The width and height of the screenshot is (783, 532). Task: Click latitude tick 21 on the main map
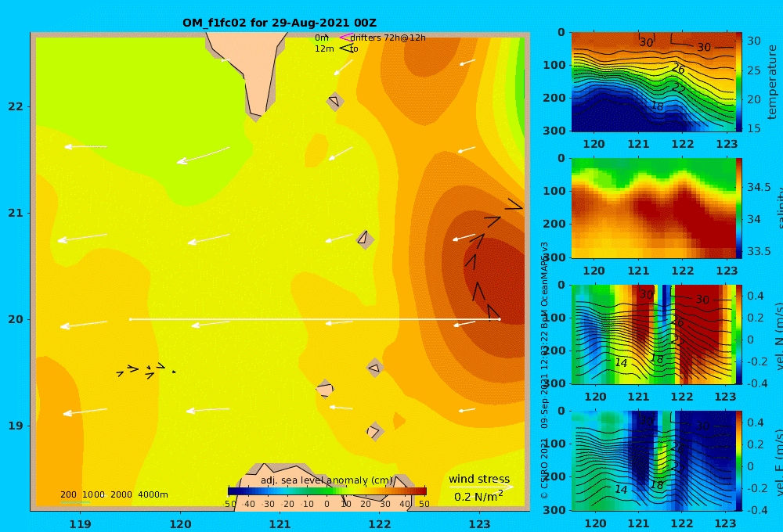coord(16,213)
